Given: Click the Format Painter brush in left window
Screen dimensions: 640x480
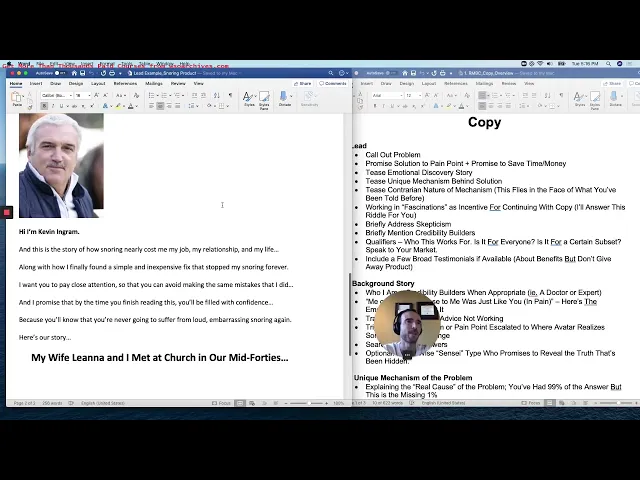Looking at the screenshot, I should (x=30, y=107).
